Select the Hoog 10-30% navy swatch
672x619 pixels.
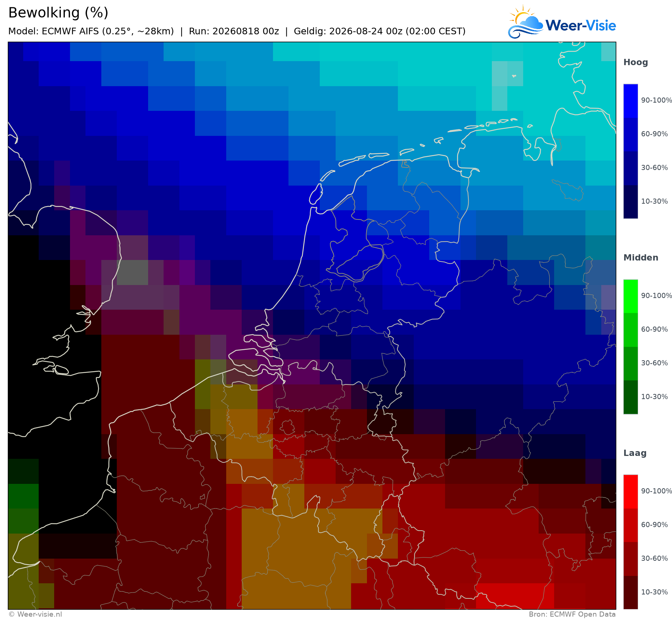tap(630, 202)
